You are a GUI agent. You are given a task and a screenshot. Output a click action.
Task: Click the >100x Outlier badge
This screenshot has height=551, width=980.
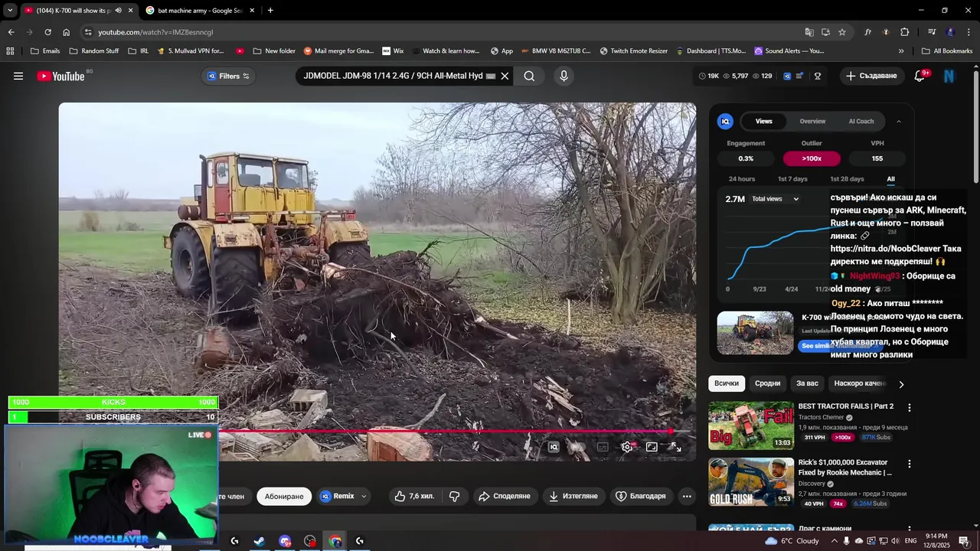click(x=812, y=158)
